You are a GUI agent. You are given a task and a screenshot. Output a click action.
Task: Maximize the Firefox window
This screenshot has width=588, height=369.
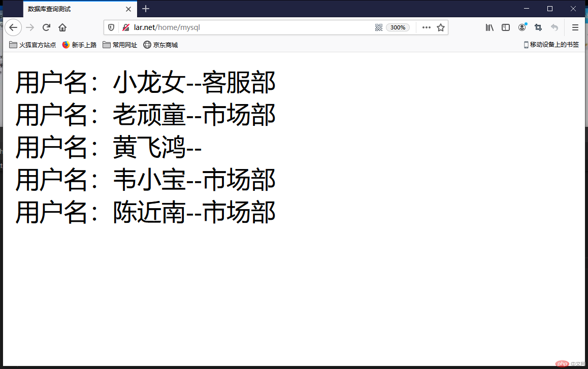pos(550,9)
